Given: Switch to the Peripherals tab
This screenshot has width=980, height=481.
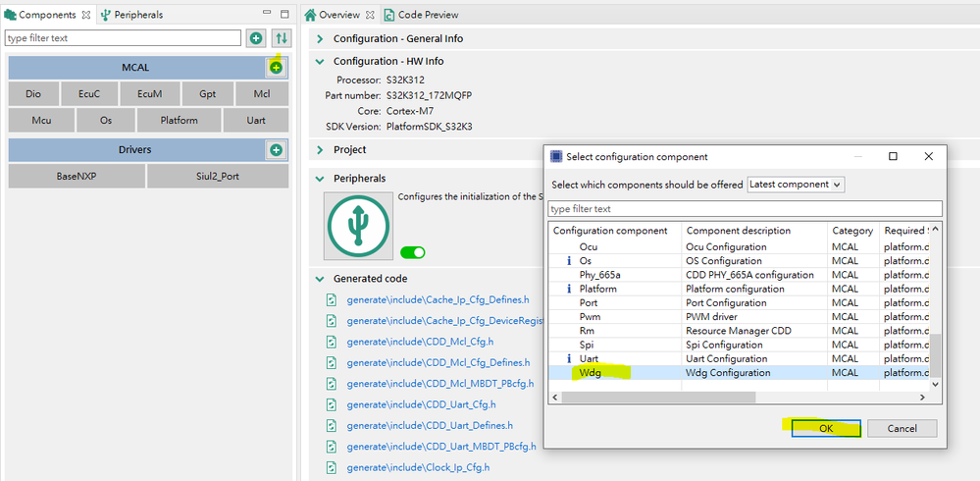Looking at the screenshot, I should click(131, 15).
